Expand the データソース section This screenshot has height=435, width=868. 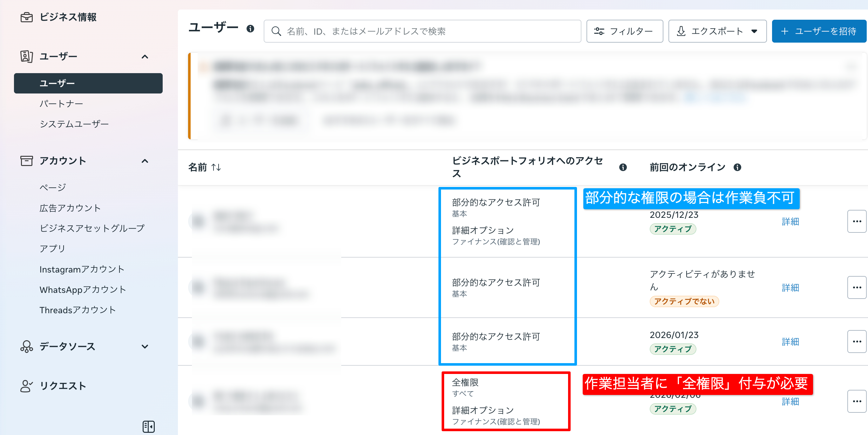click(x=145, y=346)
